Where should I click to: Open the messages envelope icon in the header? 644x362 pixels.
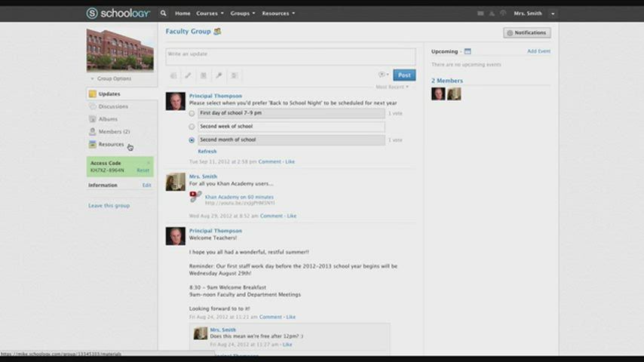point(480,14)
